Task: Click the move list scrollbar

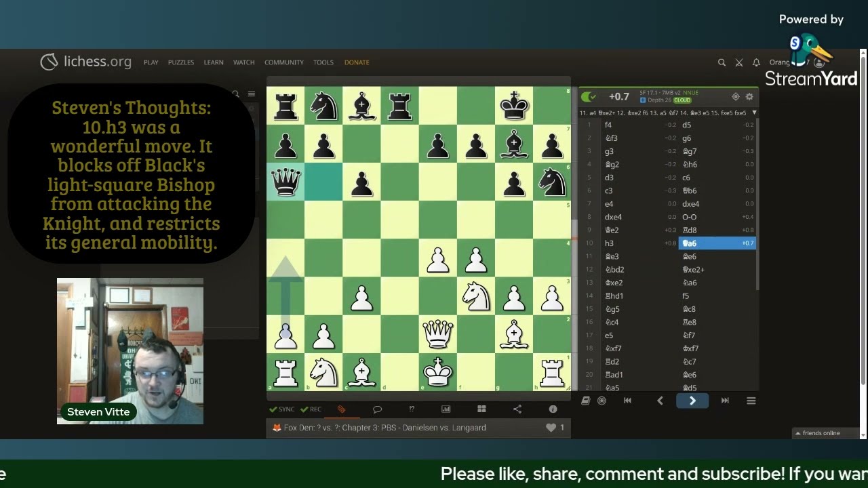Action: click(x=757, y=203)
